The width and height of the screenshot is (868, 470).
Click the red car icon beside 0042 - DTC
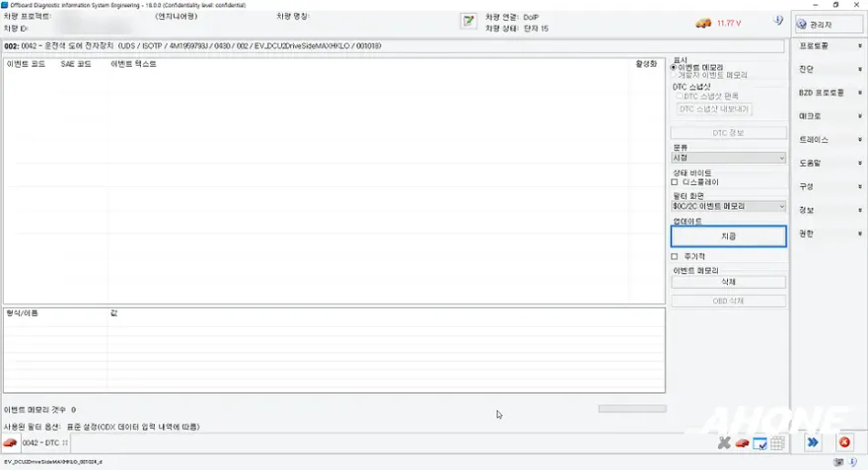[10, 443]
